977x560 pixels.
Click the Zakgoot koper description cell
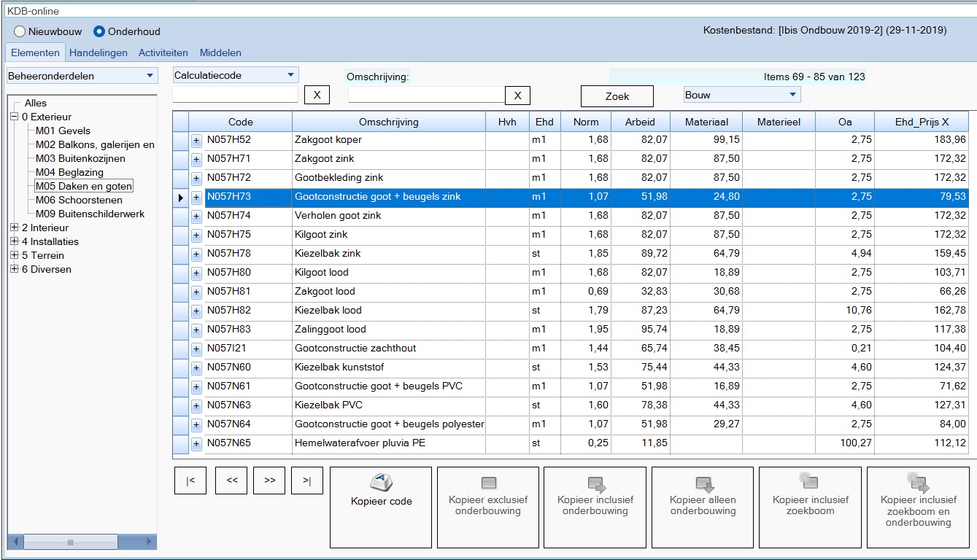click(389, 140)
